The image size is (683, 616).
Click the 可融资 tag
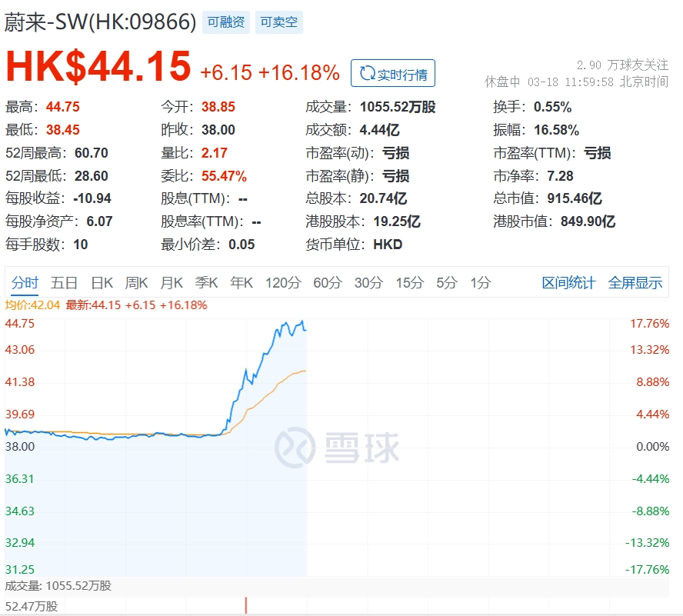225,22
